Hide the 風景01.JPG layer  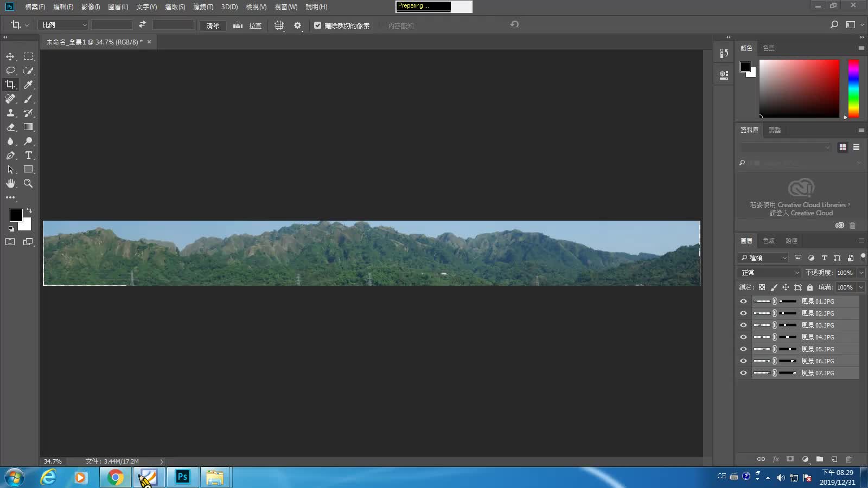click(x=743, y=301)
